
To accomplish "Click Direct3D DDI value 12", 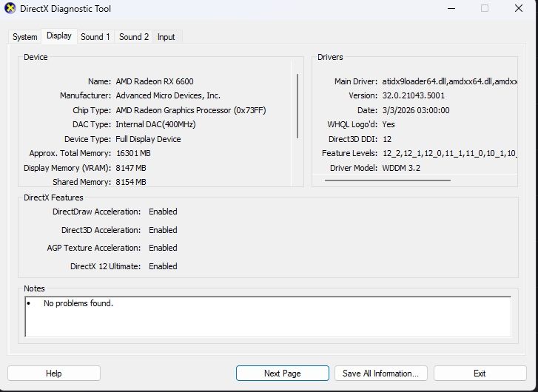I will tap(387, 139).
